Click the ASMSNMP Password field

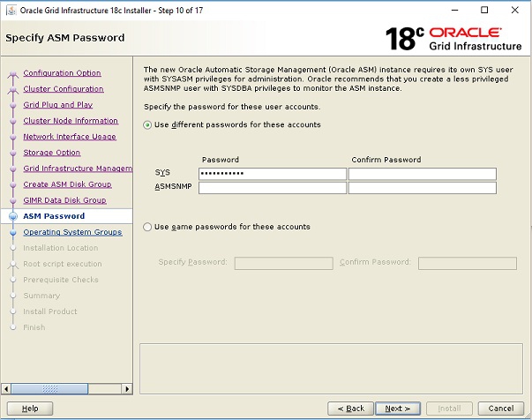273,188
